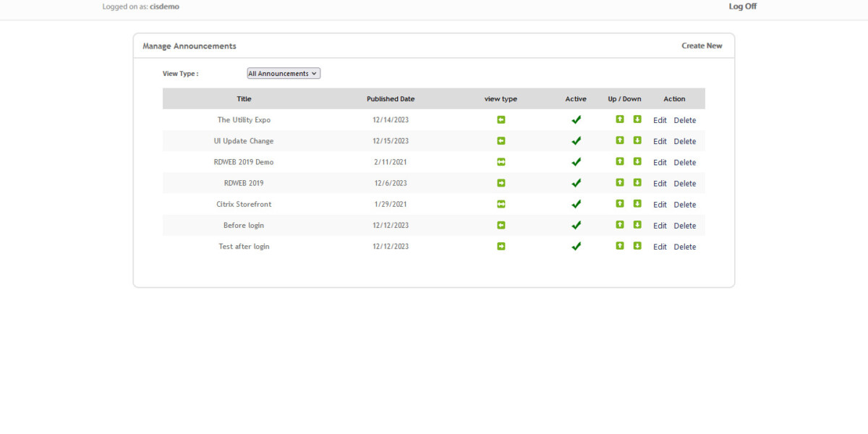
Task: Click Create New to add an announcement
Action: (x=702, y=45)
